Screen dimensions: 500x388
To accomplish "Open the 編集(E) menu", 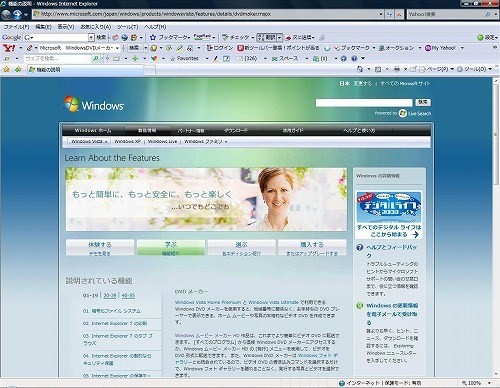I will point(43,27).
